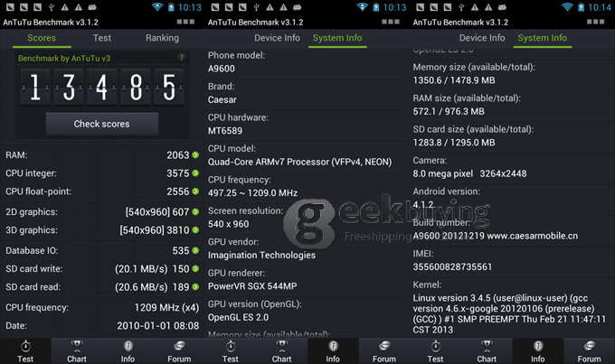Open Device Info tab on the Memory size screen

(482, 38)
